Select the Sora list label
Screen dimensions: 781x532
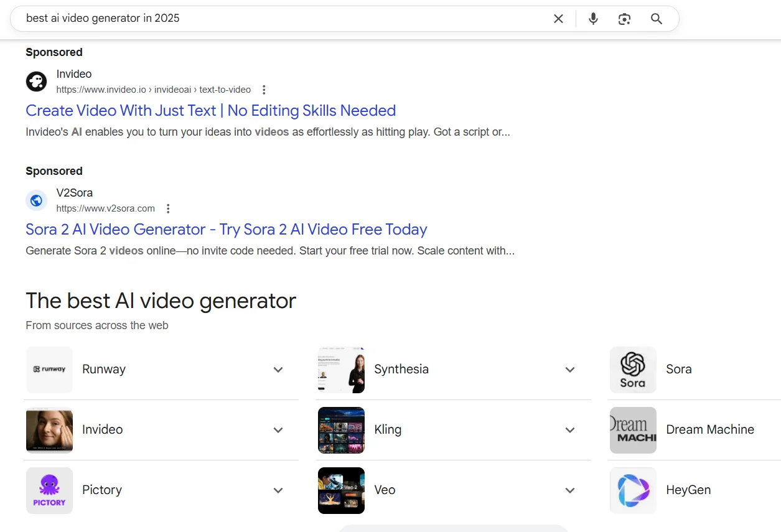point(679,370)
